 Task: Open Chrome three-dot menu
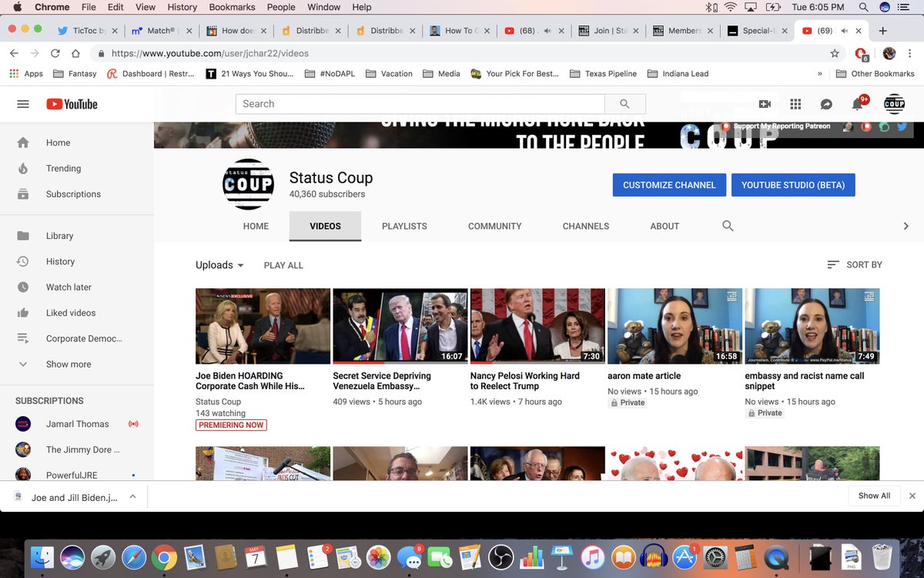tap(912, 53)
